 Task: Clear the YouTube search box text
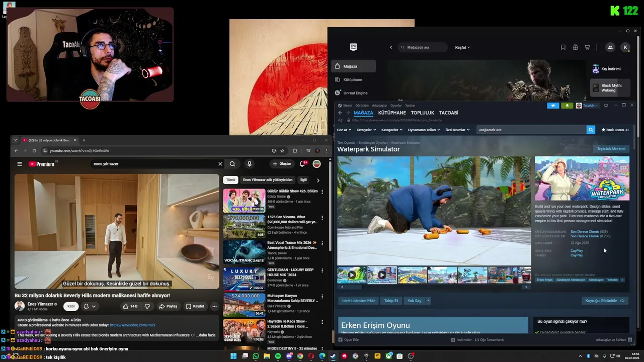(x=220, y=164)
